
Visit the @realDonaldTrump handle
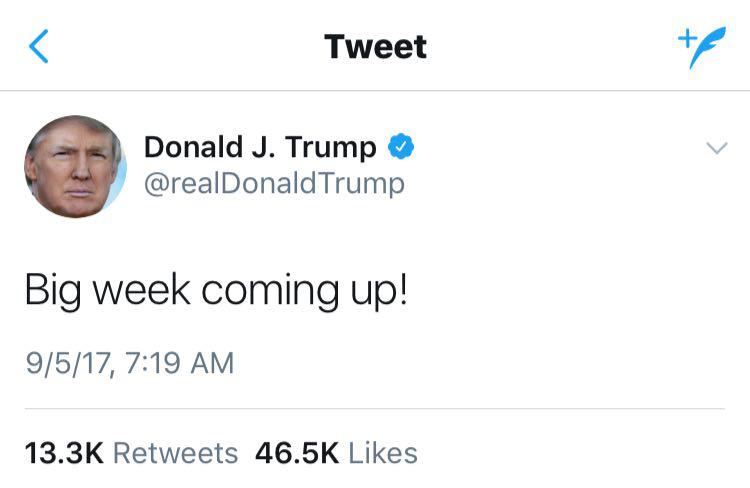point(275,184)
